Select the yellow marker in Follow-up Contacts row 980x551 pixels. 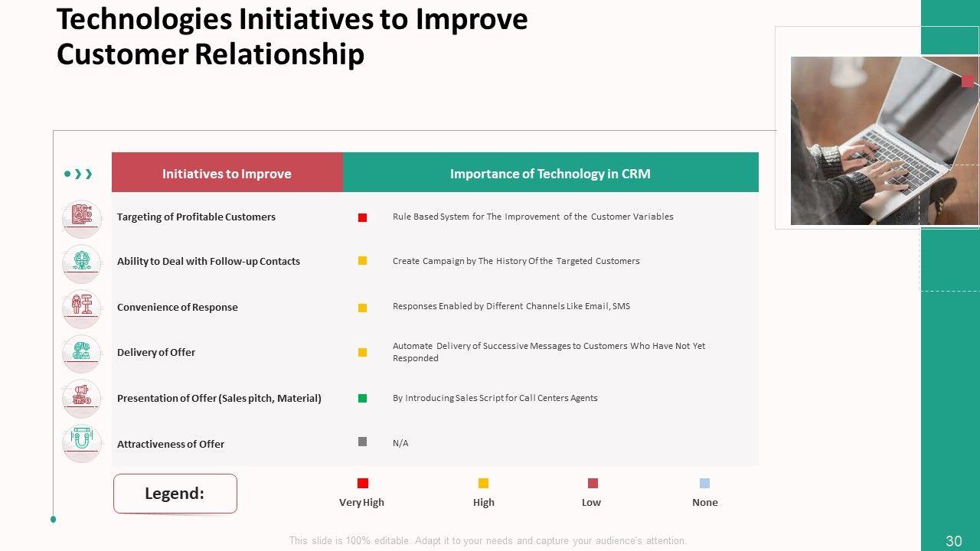(363, 261)
